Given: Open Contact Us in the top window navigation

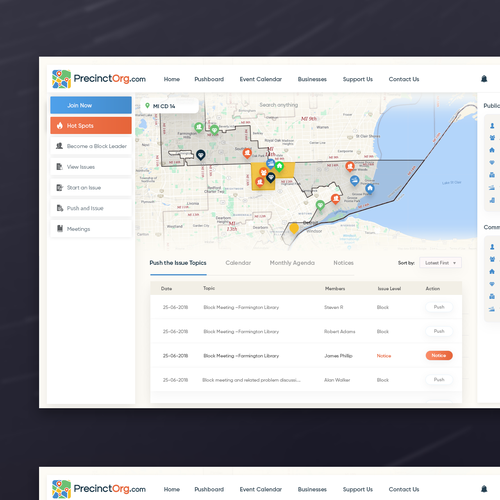Looking at the screenshot, I should [x=404, y=79].
